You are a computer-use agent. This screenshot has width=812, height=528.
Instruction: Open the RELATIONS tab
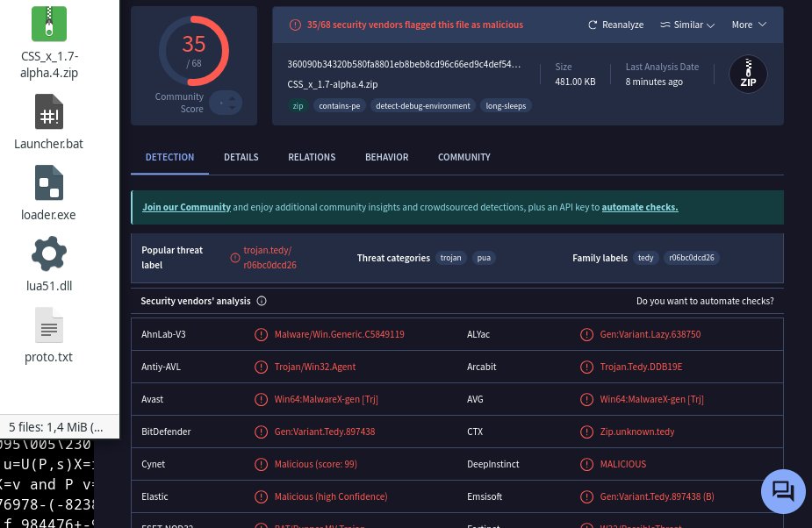click(312, 157)
